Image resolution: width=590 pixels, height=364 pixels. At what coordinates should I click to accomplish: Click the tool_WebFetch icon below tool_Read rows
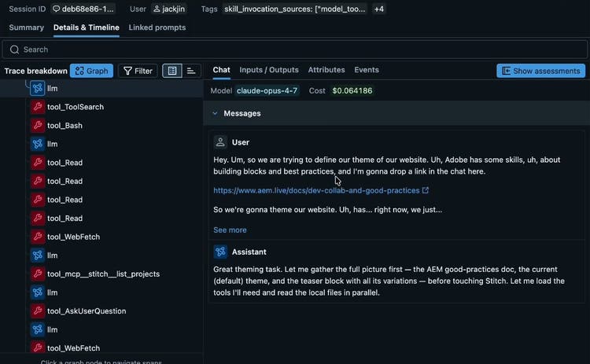point(38,237)
